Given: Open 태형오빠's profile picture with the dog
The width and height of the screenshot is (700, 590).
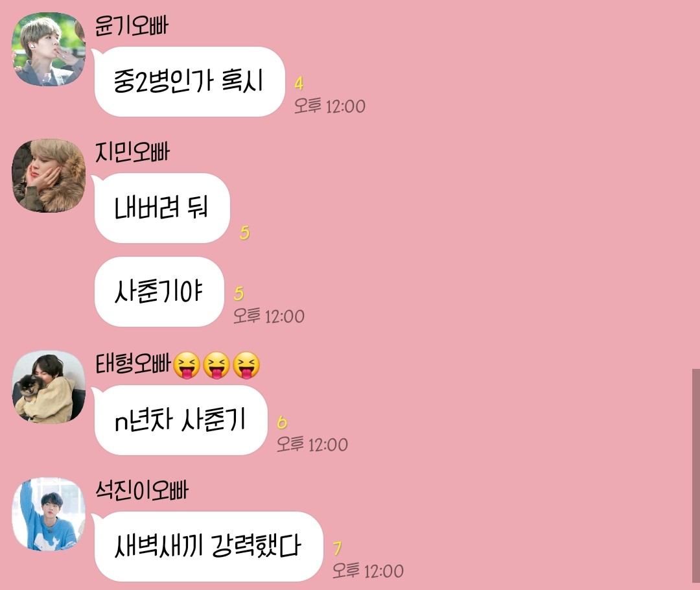Looking at the screenshot, I should point(48,387).
